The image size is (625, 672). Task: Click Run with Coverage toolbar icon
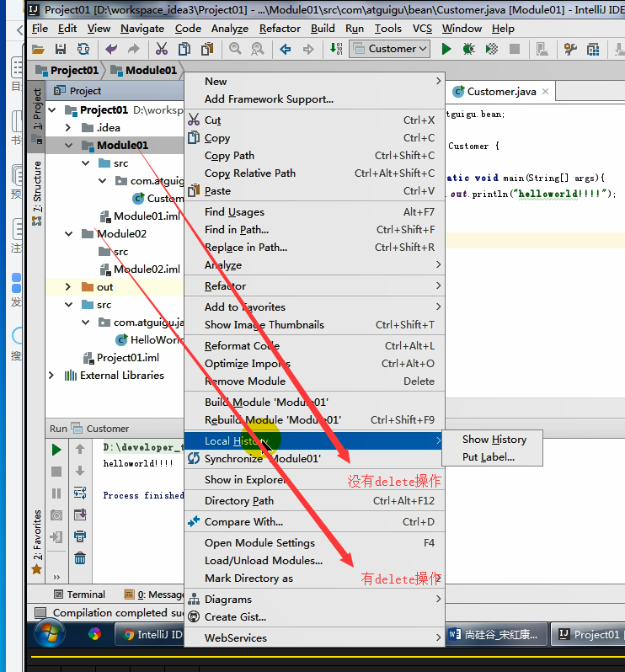pyautogui.click(x=492, y=50)
